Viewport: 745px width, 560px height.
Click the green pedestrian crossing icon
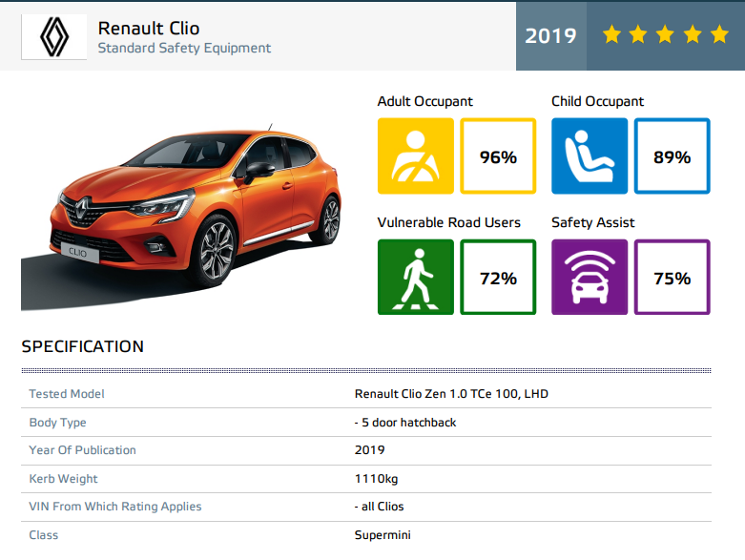416,277
